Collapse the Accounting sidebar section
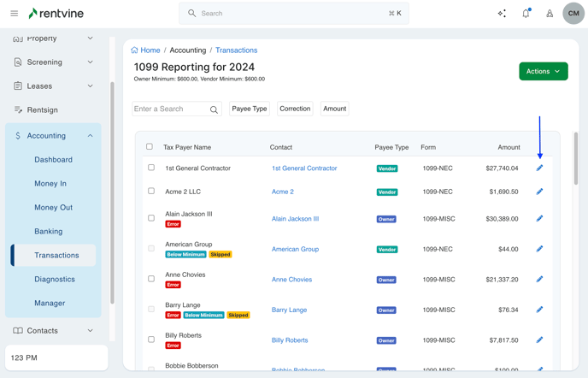Image resolution: width=588 pixels, height=378 pixels. point(90,136)
